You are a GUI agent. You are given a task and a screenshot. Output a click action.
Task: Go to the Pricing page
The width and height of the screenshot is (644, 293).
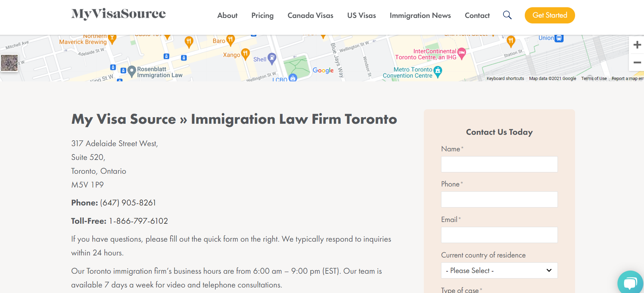(x=262, y=16)
